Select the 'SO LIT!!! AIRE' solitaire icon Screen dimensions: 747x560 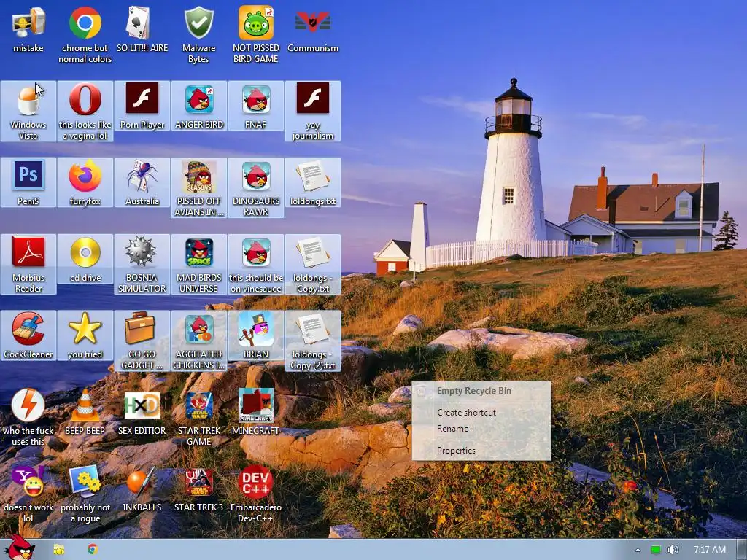point(142,28)
